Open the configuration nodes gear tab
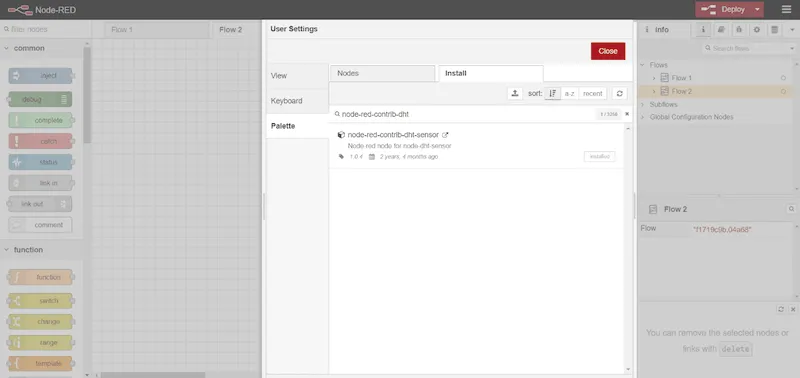The image size is (800, 378). [x=757, y=30]
